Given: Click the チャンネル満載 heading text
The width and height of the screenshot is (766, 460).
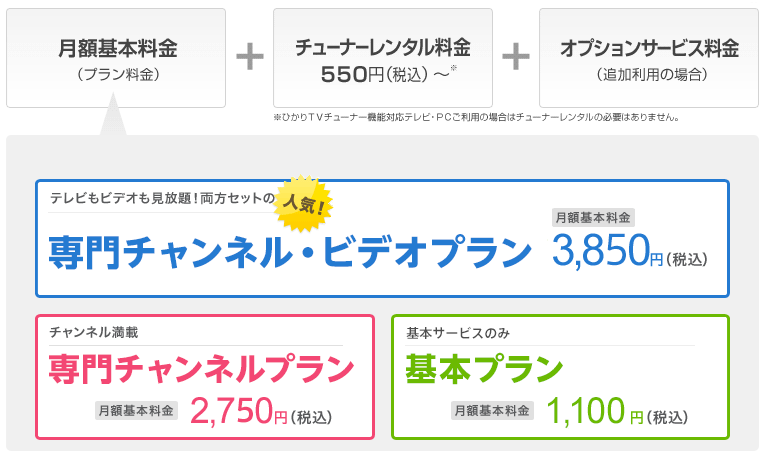Looking at the screenshot, I should coord(94,333).
